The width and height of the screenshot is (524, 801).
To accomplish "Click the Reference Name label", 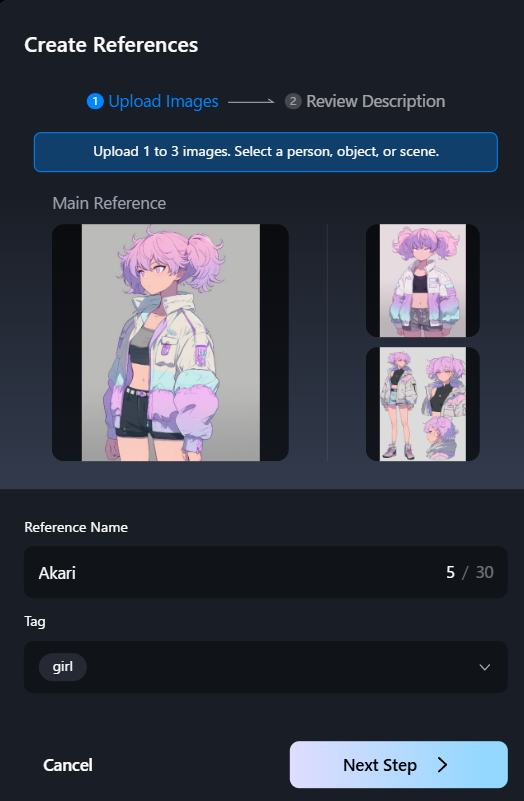I will click(x=76, y=527).
